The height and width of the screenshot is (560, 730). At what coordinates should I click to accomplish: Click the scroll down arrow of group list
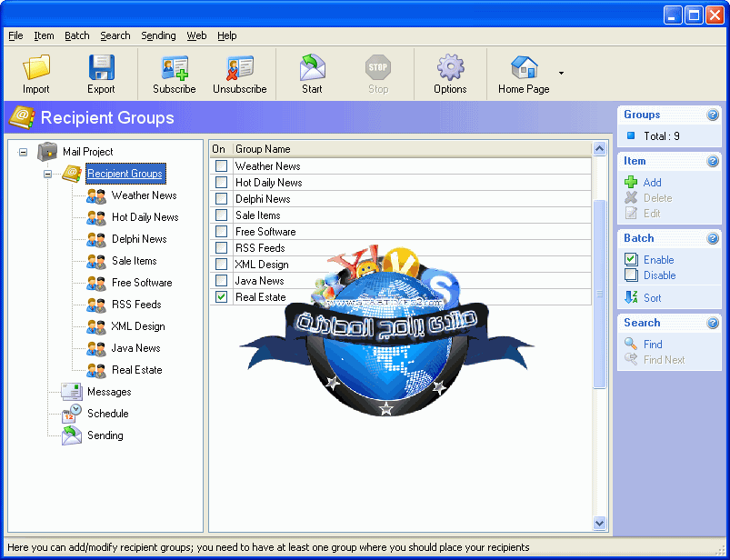(600, 523)
